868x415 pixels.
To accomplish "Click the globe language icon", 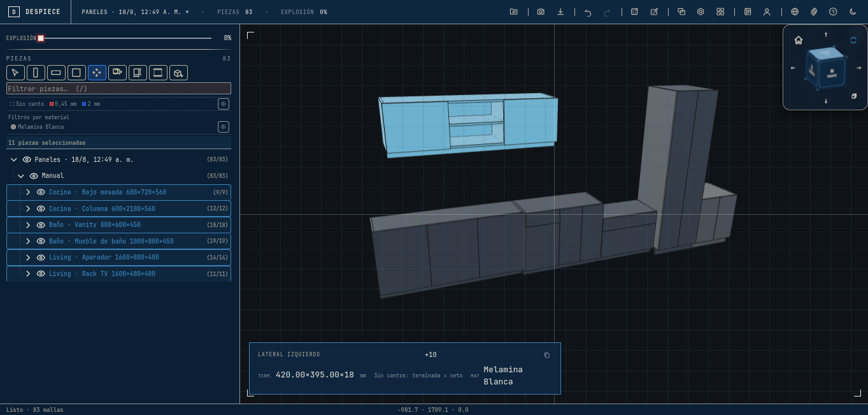I will (795, 11).
